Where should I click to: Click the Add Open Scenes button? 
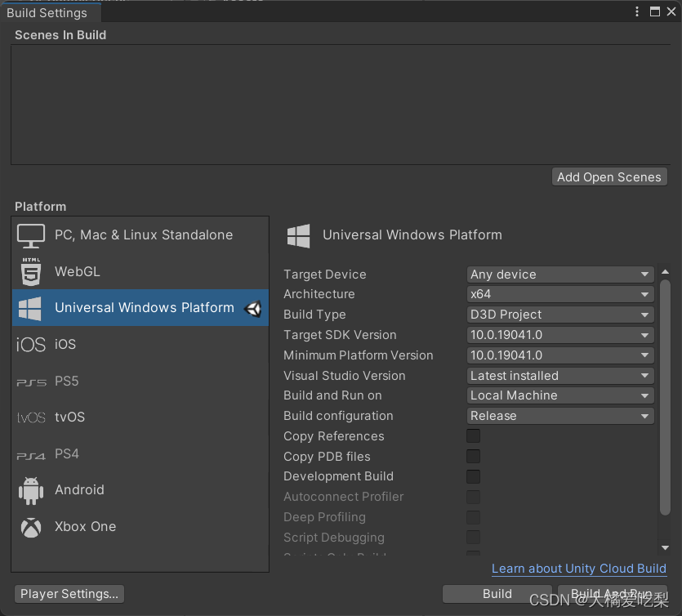(609, 177)
